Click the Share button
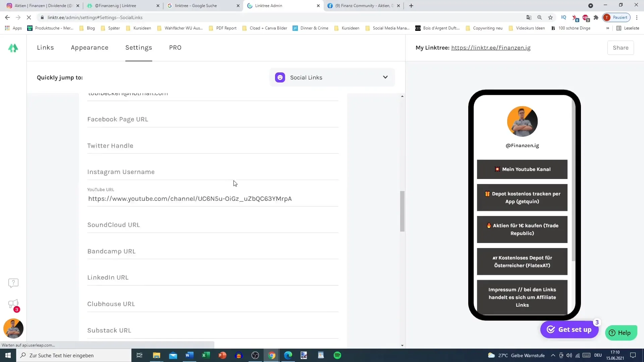The image size is (644, 362). point(621,48)
